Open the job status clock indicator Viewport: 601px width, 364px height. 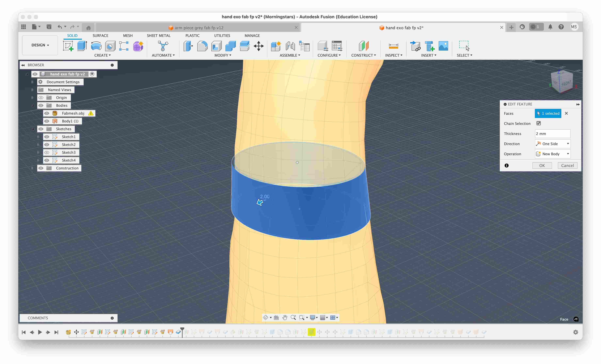click(536, 27)
